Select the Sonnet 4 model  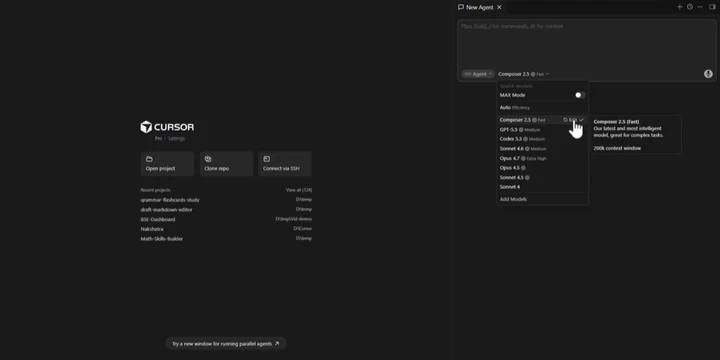click(x=542, y=187)
